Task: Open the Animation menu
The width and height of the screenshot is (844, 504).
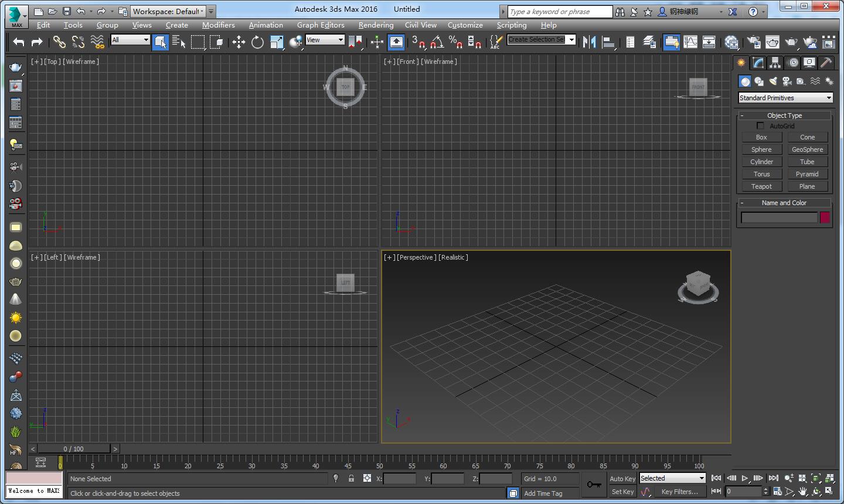Action: (x=266, y=25)
